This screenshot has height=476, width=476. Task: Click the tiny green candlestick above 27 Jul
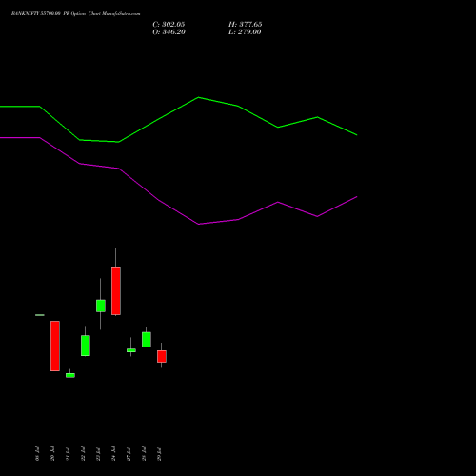coord(131,350)
